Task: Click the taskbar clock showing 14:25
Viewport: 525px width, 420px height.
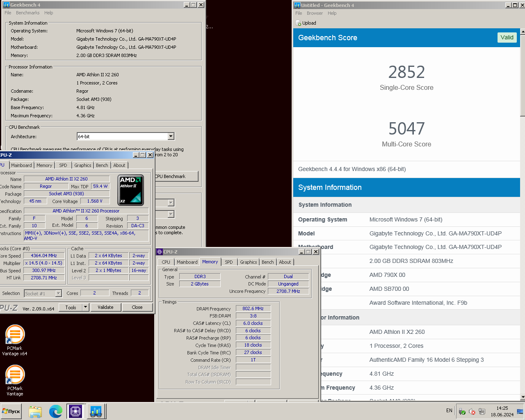Action: coord(502,411)
